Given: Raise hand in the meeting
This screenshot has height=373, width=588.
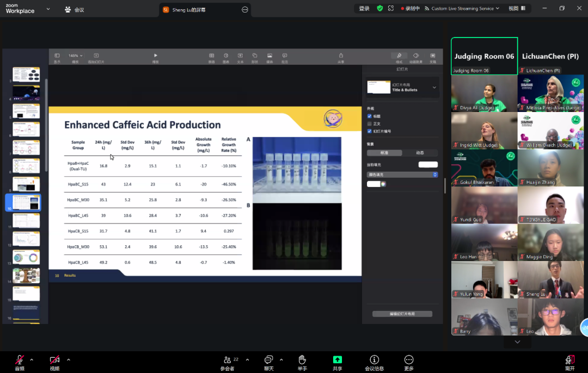Looking at the screenshot, I should 302,360.
